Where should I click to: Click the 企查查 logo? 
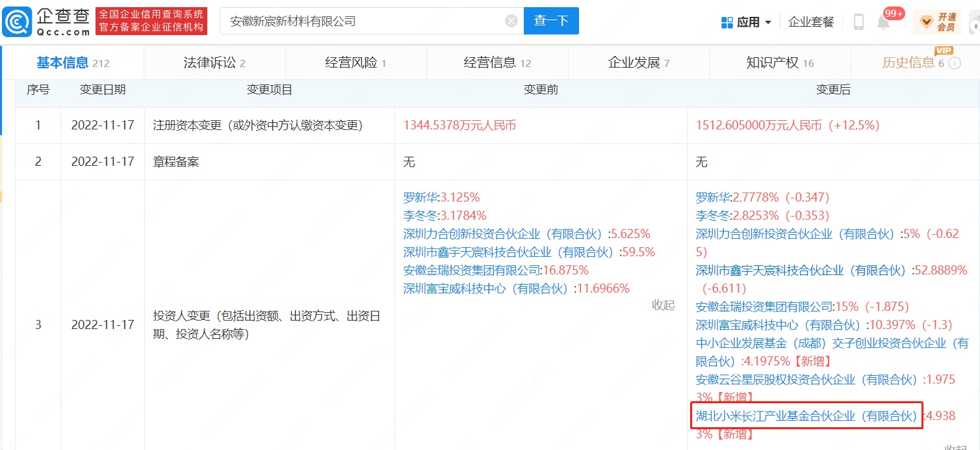(47, 21)
